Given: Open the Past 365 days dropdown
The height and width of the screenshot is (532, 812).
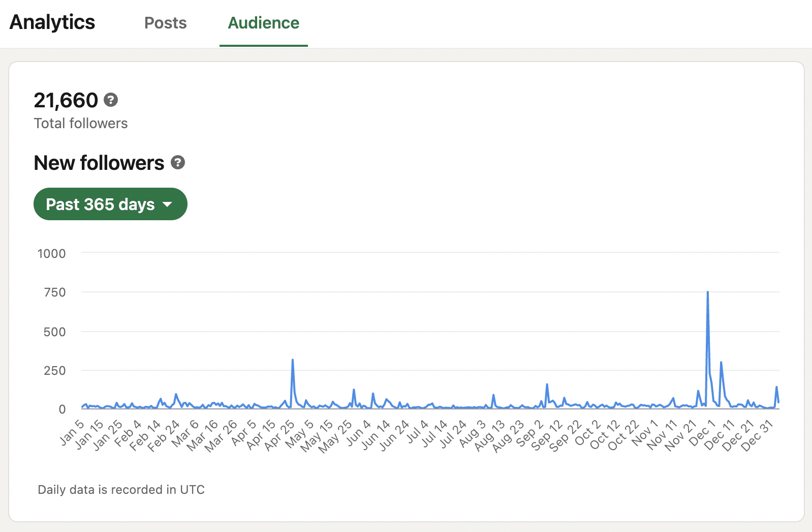Looking at the screenshot, I should click(x=110, y=204).
